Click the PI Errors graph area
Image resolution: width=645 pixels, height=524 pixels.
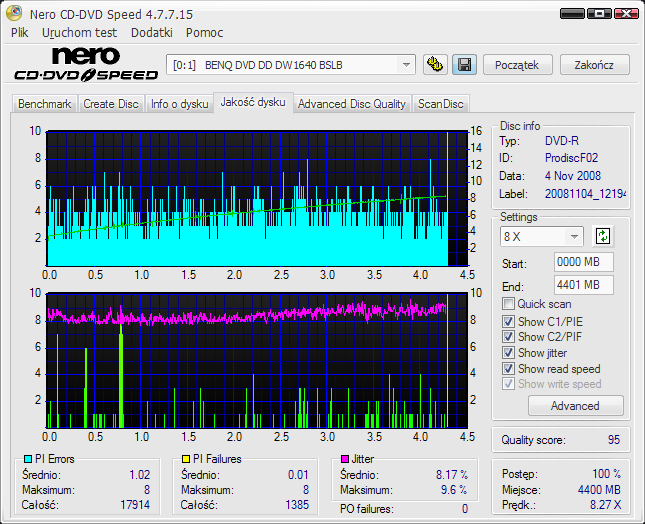pyautogui.click(x=257, y=199)
